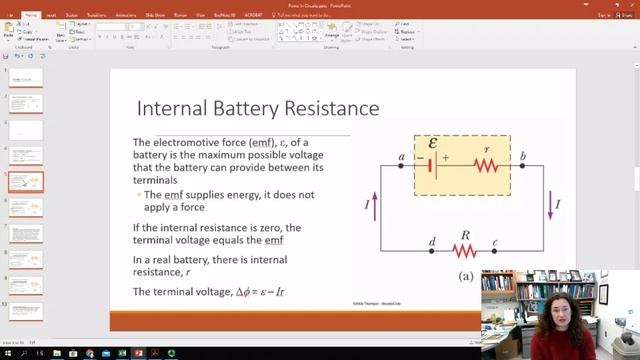Expand the Select dropdown in Editing

405,39
